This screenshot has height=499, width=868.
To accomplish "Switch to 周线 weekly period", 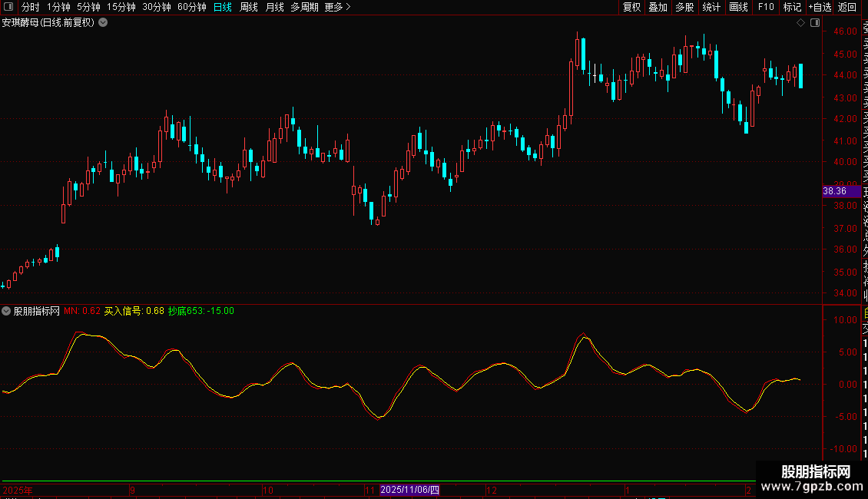I will click(x=249, y=7).
